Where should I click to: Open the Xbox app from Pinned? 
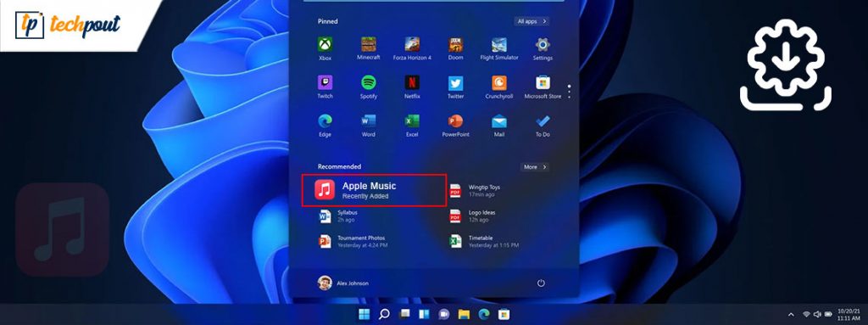(x=325, y=49)
